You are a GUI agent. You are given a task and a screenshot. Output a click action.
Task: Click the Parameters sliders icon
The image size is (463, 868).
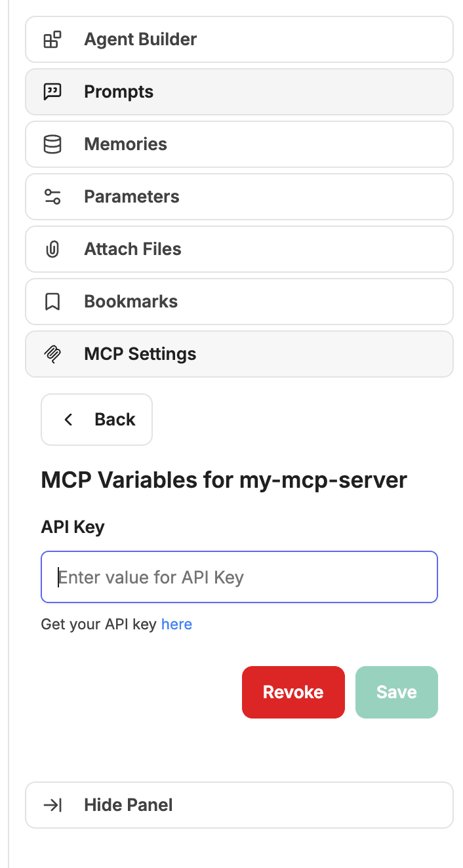tap(52, 197)
